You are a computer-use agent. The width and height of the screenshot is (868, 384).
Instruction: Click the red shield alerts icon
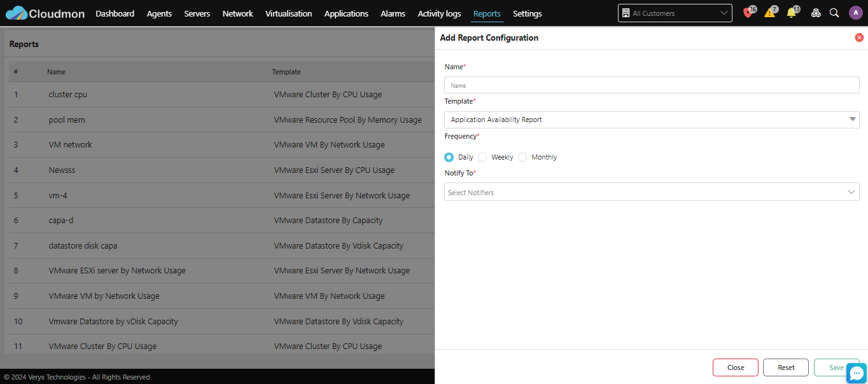coord(748,13)
